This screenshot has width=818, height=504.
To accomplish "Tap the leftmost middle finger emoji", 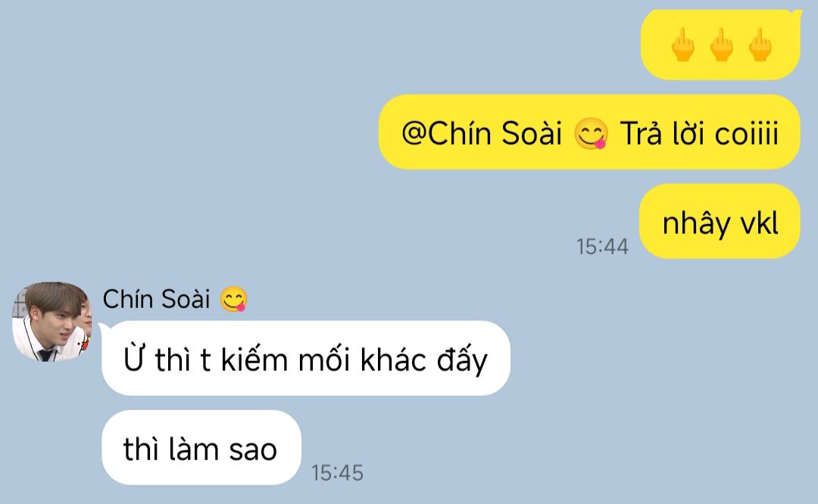I will pos(682,45).
